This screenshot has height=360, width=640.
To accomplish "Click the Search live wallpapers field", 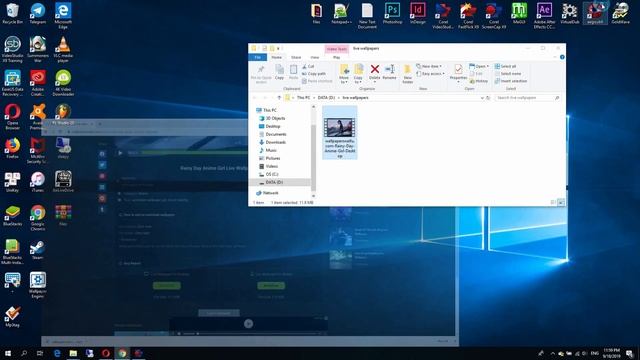I will click(x=527, y=98).
